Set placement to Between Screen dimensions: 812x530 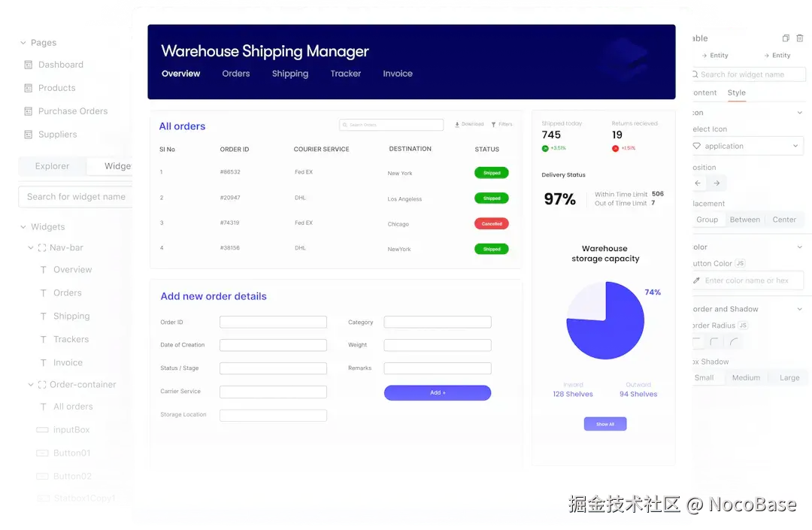point(745,220)
